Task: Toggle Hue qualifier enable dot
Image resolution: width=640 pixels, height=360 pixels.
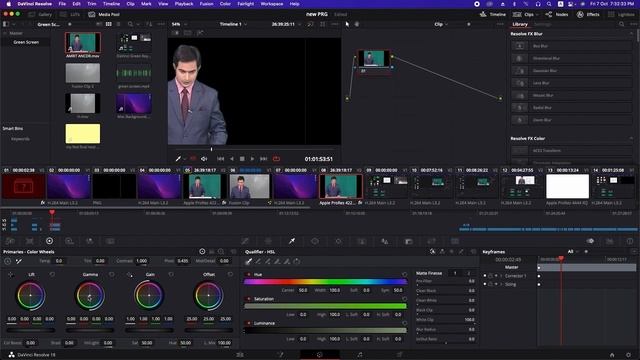Action: [x=249, y=275]
